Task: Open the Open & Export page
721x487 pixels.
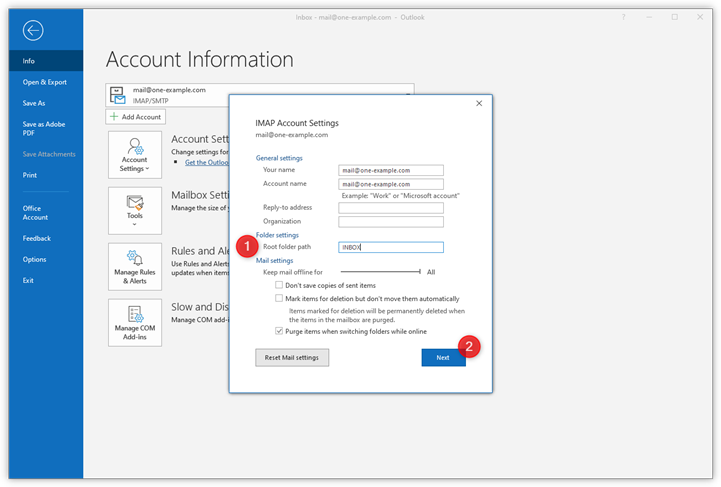Action: (x=45, y=82)
